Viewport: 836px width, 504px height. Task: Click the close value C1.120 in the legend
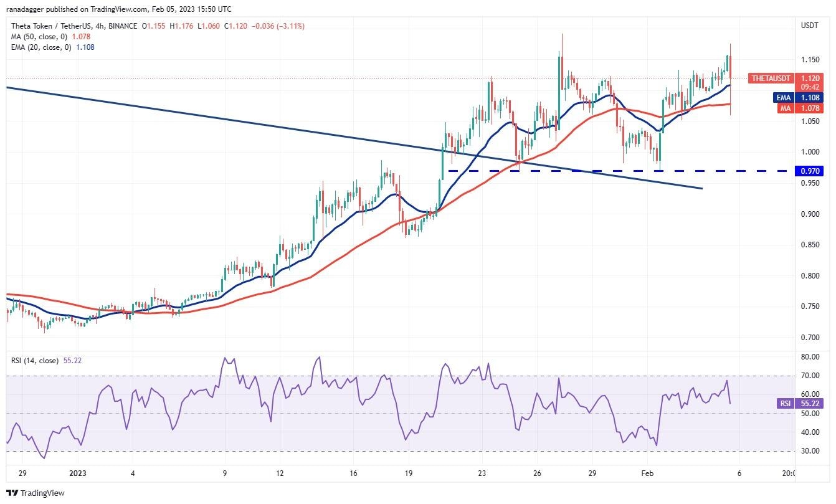click(235, 26)
